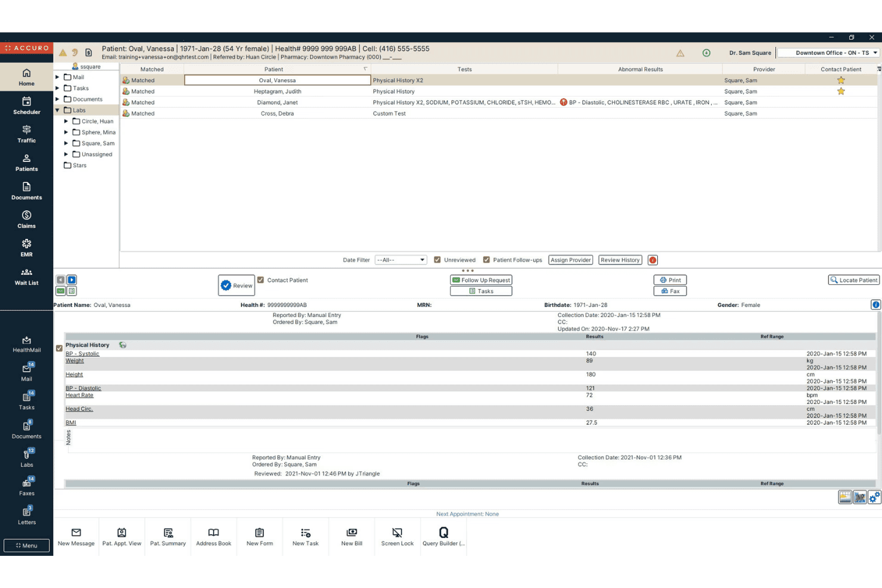Click the blue information icon by Gender
882x588 pixels.
[x=875, y=304]
